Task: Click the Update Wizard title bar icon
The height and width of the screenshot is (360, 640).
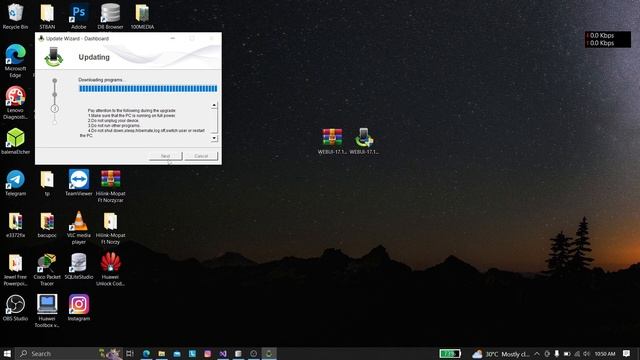Action: click(41, 38)
